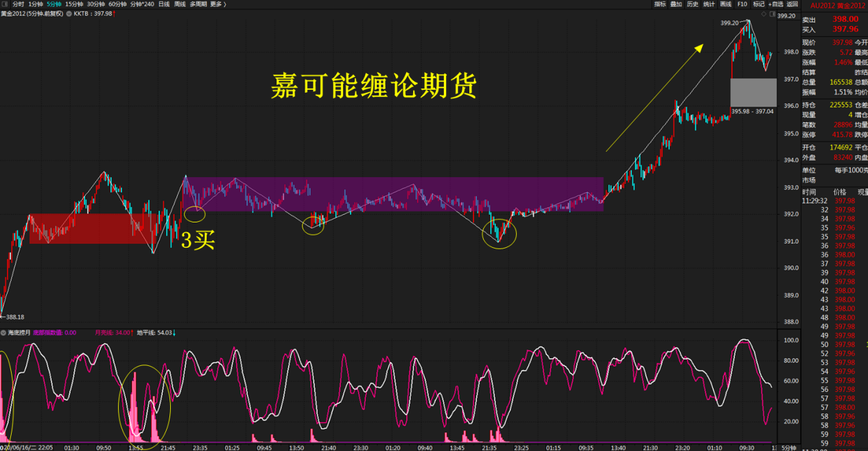Open the 标记 marker tool
The image size is (868, 451).
click(x=758, y=4)
